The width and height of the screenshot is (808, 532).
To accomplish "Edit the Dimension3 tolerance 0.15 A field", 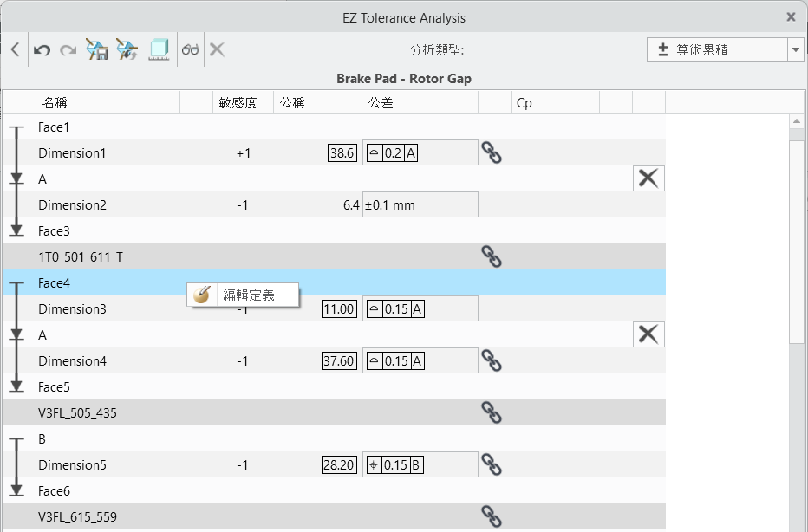I will 420,309.
